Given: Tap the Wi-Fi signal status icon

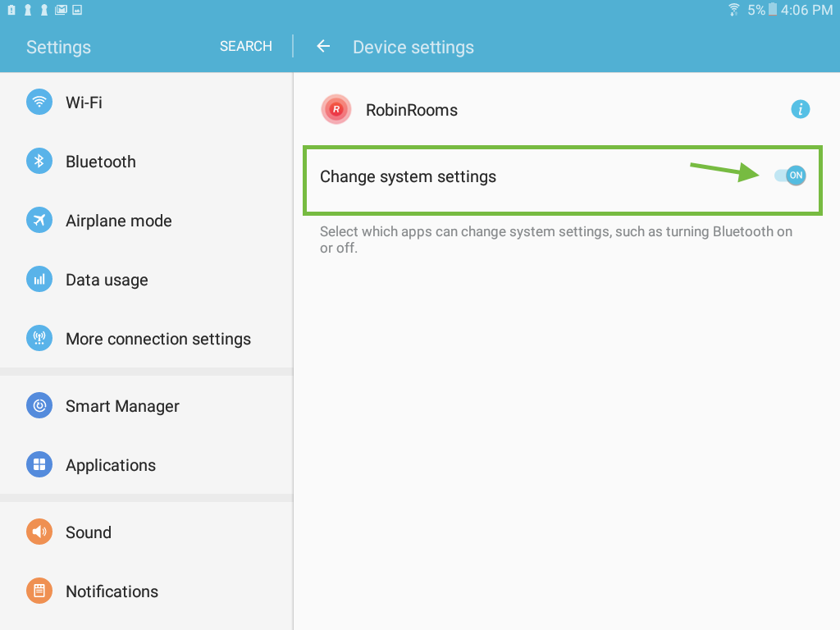Looking at the screenshot, I should pos(734,10).
